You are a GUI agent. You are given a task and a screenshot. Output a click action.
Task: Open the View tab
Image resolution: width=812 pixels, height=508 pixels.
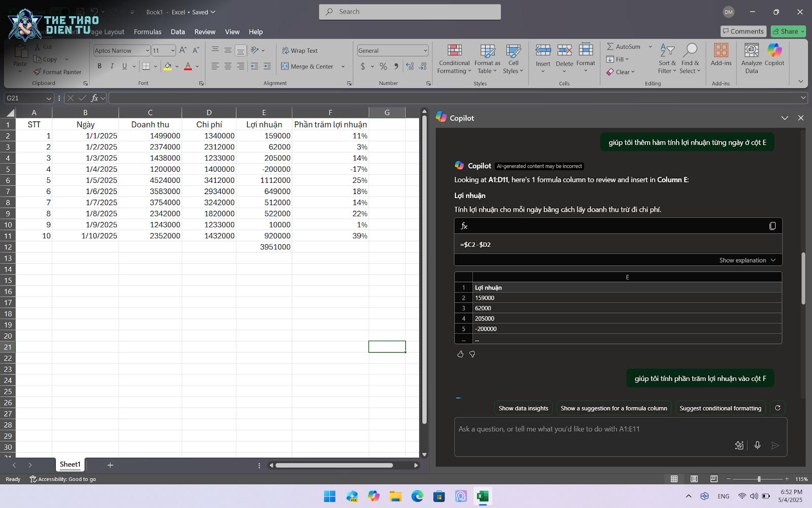pyautogui.click(x=232, y=31)
